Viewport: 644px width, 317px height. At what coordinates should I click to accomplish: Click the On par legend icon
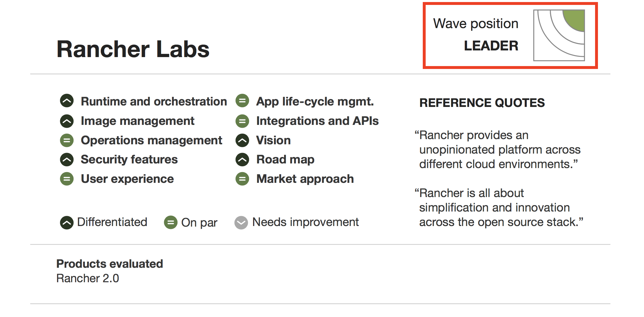tap(171, 223)
